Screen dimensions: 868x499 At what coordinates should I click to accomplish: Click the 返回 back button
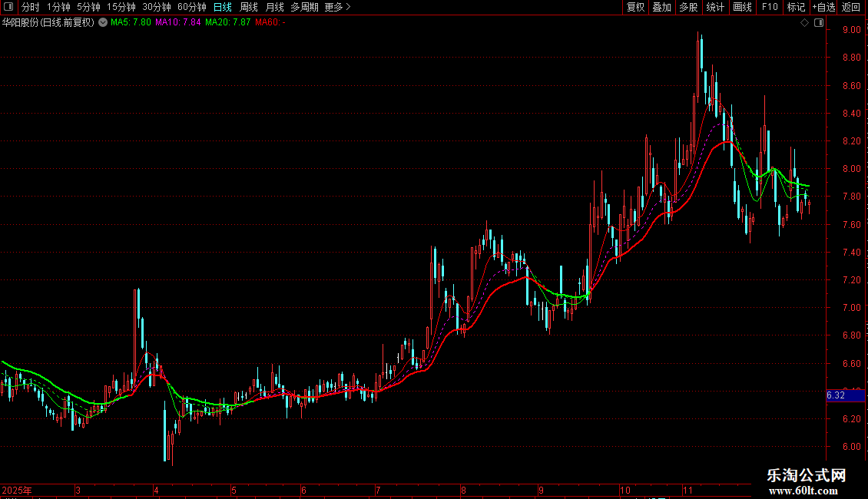[851, 7]
